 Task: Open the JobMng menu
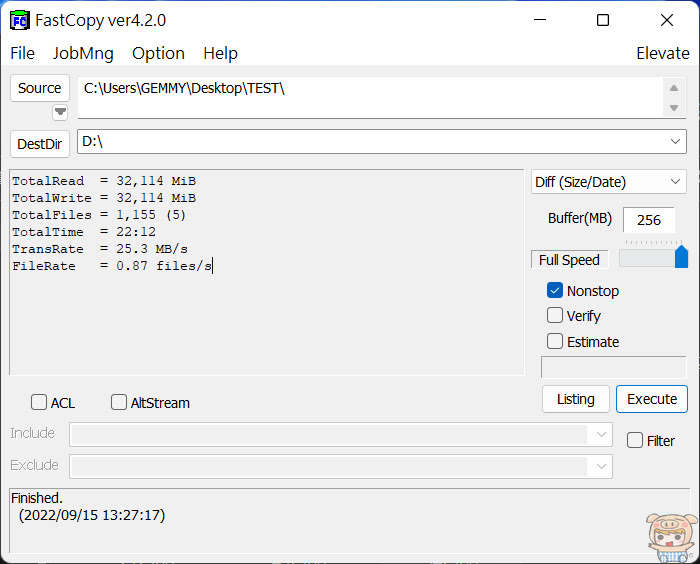click(x=83, y=53)
